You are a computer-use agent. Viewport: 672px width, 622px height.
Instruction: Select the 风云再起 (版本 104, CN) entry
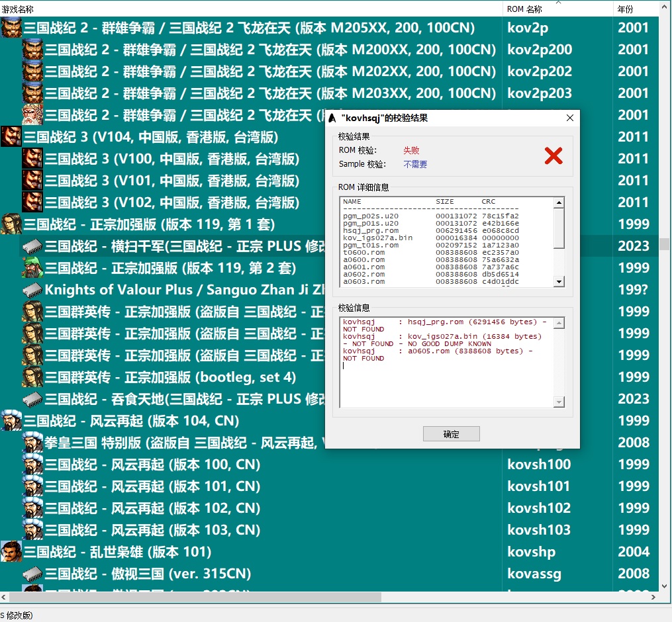point(131,421)
